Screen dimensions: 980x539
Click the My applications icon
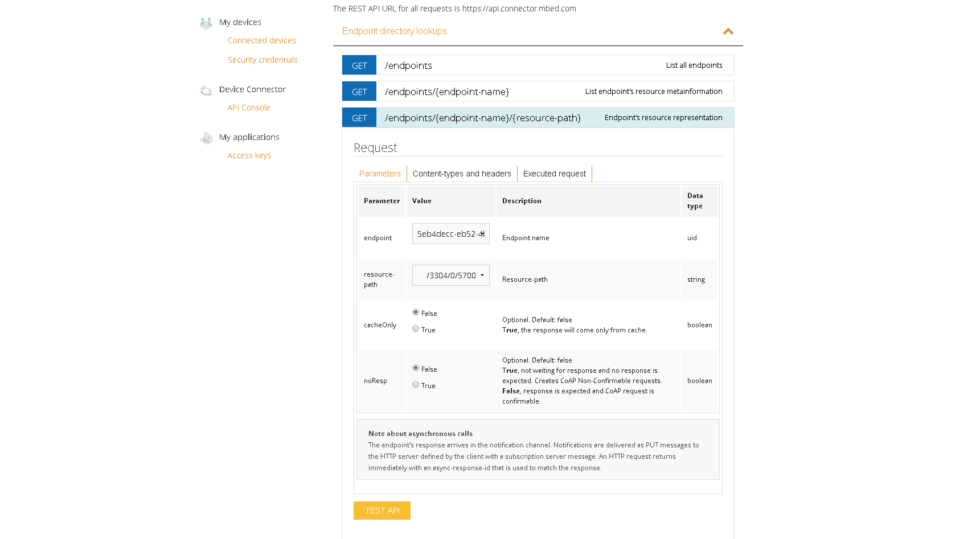(206, 138)
